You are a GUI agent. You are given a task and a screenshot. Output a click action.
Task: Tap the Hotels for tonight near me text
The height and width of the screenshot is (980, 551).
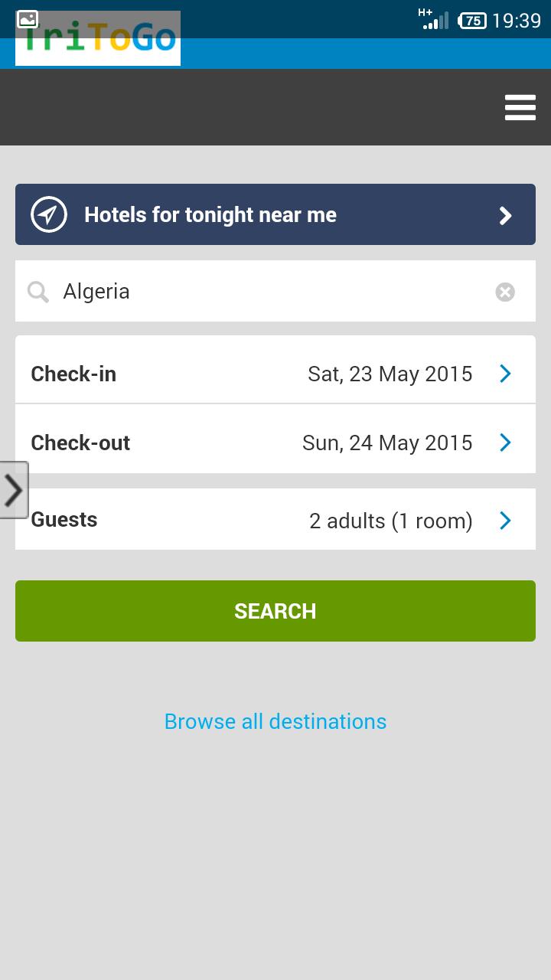210,215
